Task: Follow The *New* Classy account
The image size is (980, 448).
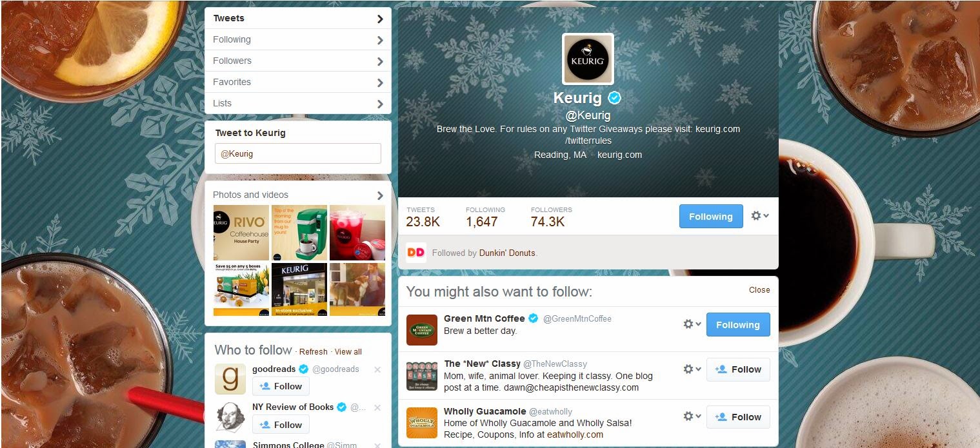Action: pyautogui.click(x=738, y=369)
